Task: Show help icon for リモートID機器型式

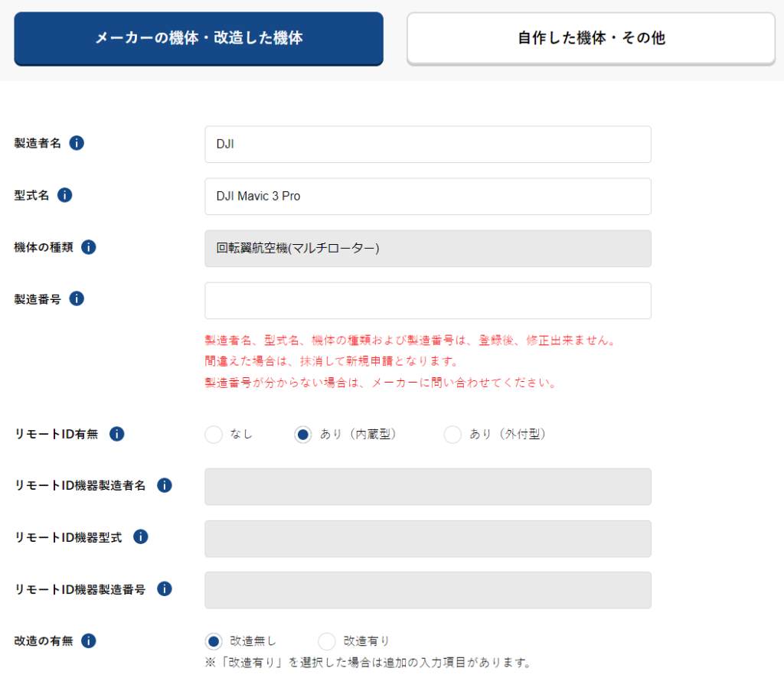Action: coord(141,537)
